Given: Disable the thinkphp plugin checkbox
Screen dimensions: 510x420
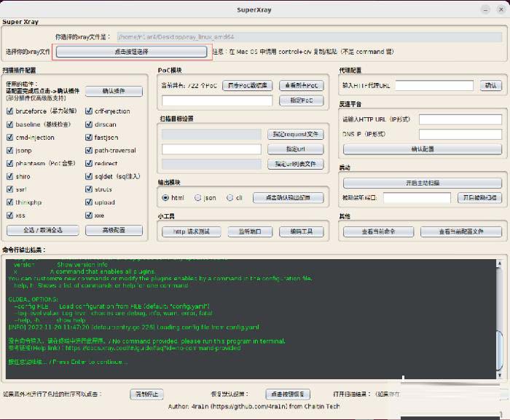Looking at the screenshot, I should tap(9, 202).
